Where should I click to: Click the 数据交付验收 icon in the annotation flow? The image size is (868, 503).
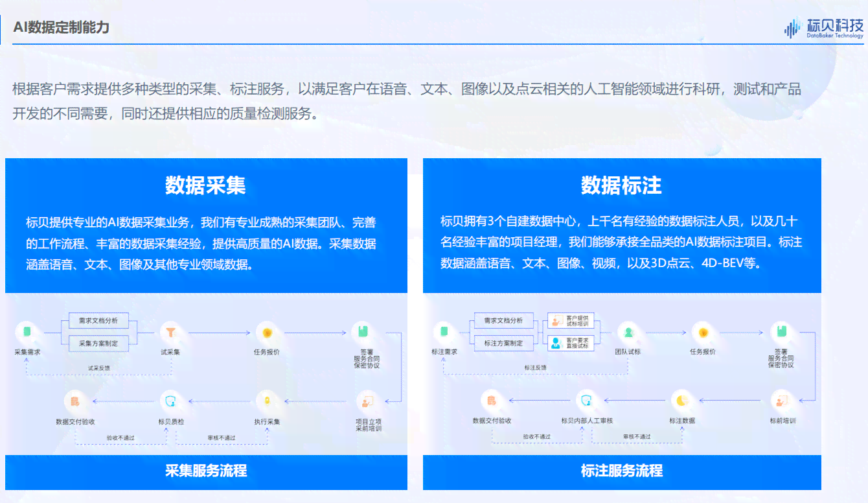492,401
